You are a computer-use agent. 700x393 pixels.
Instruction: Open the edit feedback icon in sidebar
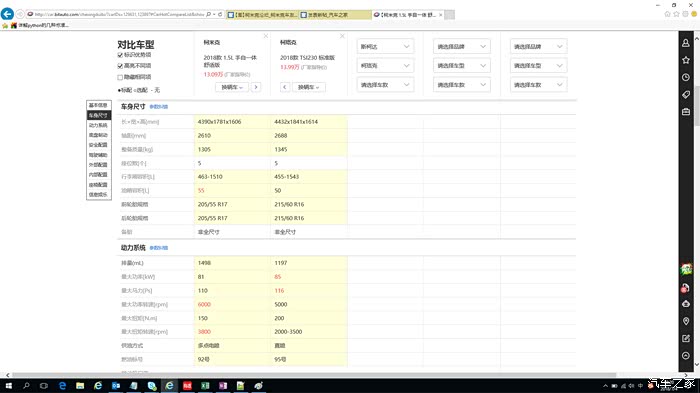[686, 339]
